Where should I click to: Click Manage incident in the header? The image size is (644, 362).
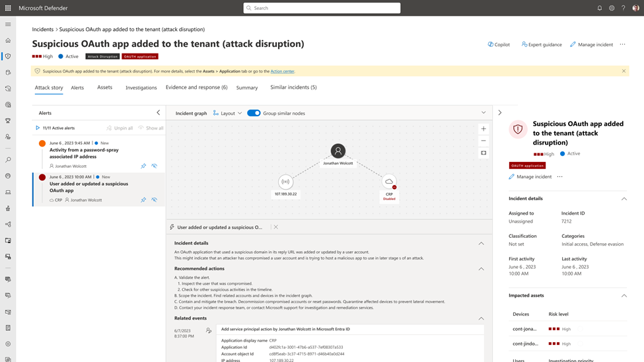[x=591, y=44]
